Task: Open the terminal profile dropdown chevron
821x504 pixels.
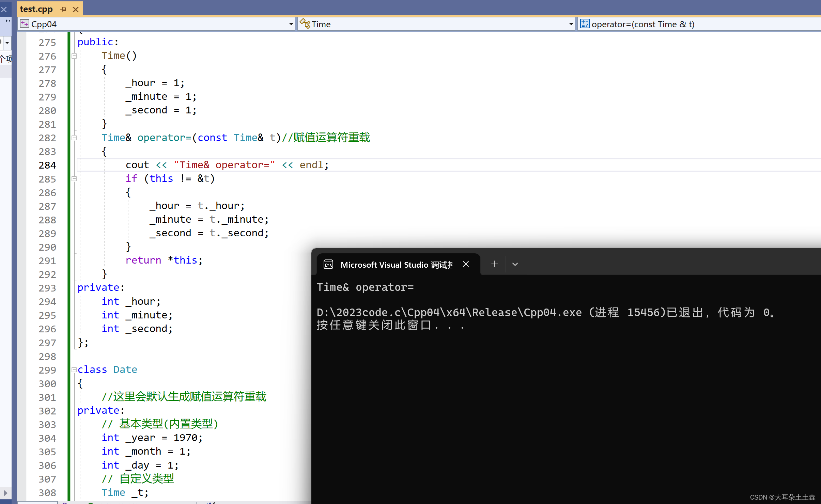Action: 515,264
